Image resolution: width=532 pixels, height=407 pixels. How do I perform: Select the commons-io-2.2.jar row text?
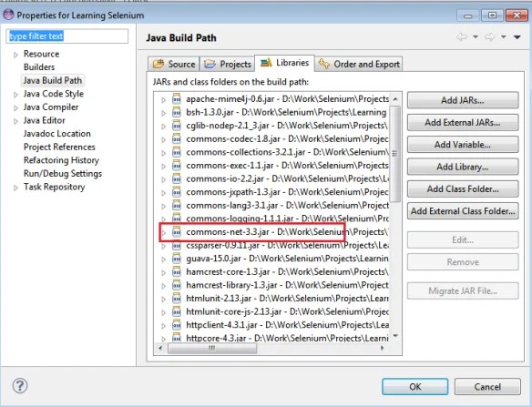point(287,178)
